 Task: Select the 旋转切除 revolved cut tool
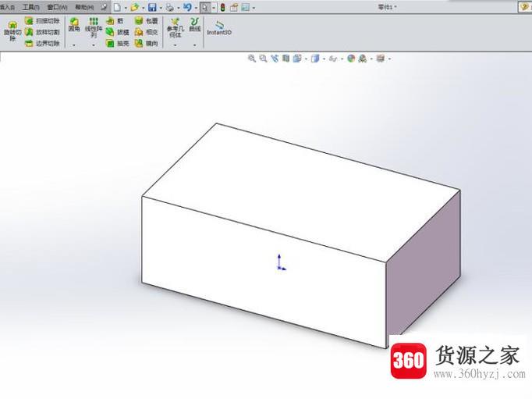coord(12,31)
